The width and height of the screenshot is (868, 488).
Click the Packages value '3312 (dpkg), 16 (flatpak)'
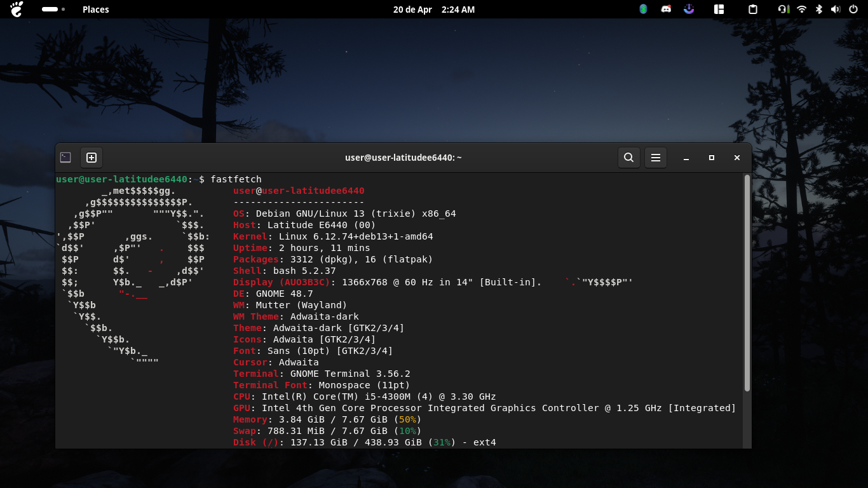[x=362, y=259]
